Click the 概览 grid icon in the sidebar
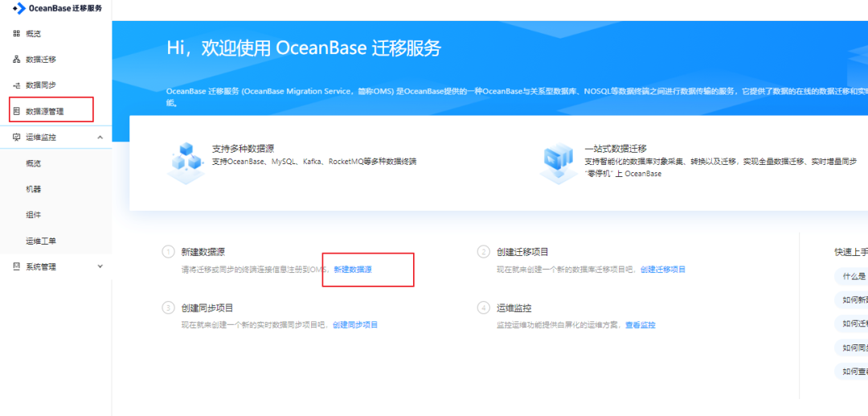The width and height of the screenshot is (868, 416). 16,34
